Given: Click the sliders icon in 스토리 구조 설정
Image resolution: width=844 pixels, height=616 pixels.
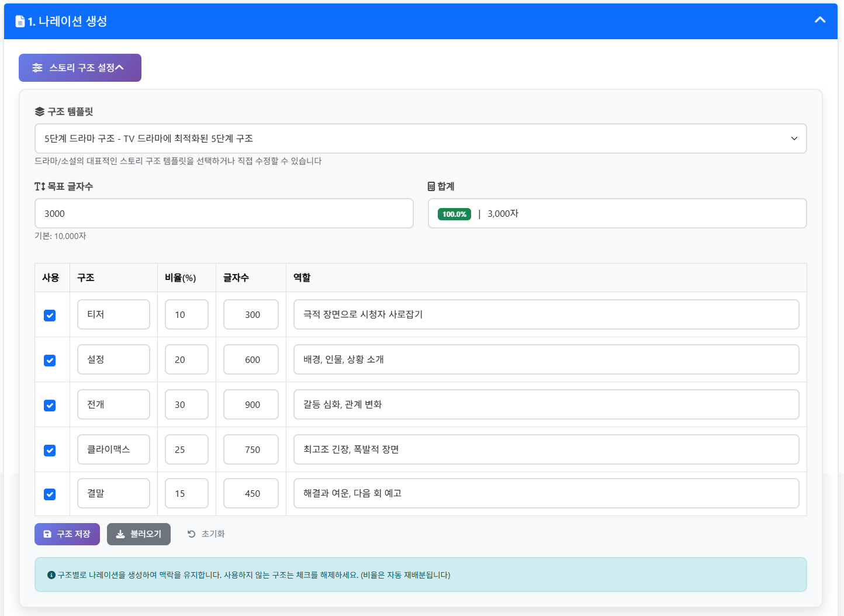Looking at the screenshot, I should [37, 68].
